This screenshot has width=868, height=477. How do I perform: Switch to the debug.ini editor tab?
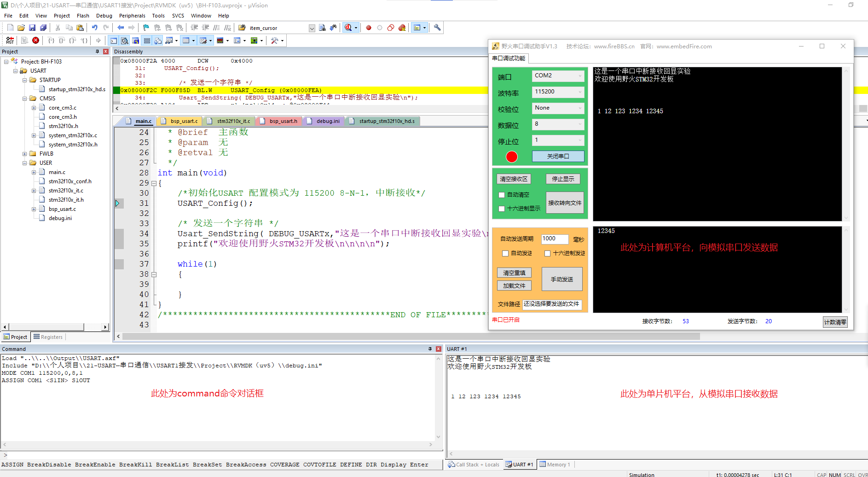pos(324,121)
